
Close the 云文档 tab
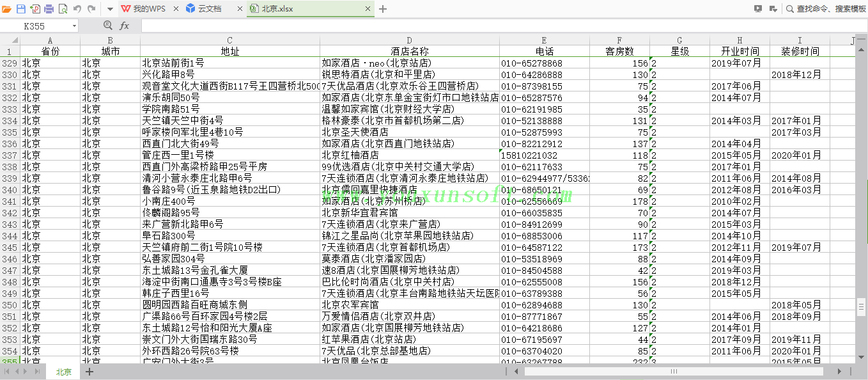[x=240, y=9]
